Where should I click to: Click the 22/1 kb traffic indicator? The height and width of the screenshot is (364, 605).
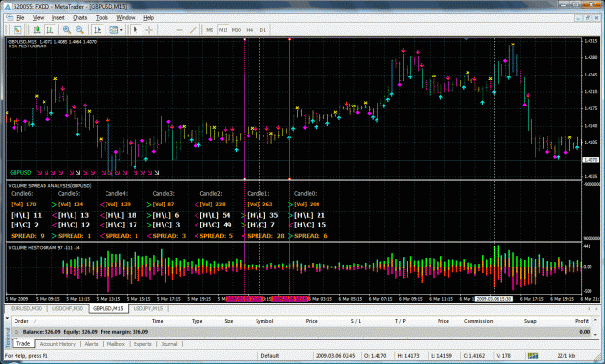click(x=566, y=356)
